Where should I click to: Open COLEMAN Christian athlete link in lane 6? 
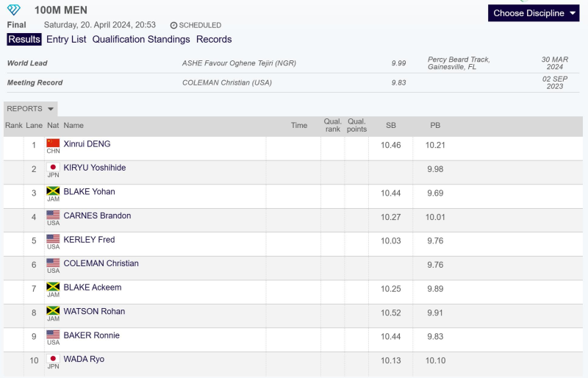tap(101, 263)
